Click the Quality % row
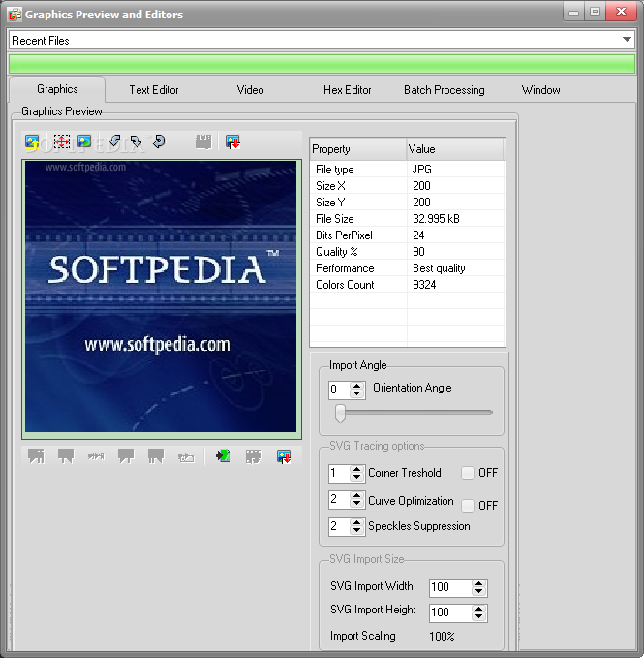 pos(408,252)
